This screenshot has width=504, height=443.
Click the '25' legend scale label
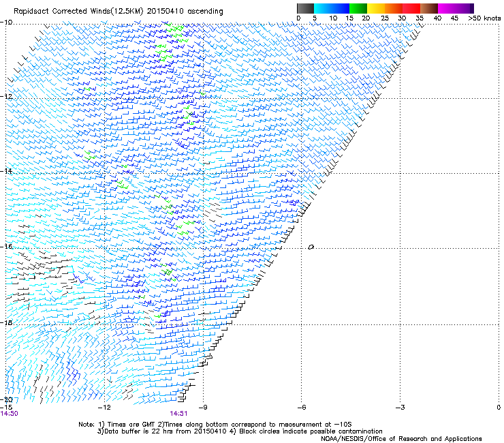385,18
